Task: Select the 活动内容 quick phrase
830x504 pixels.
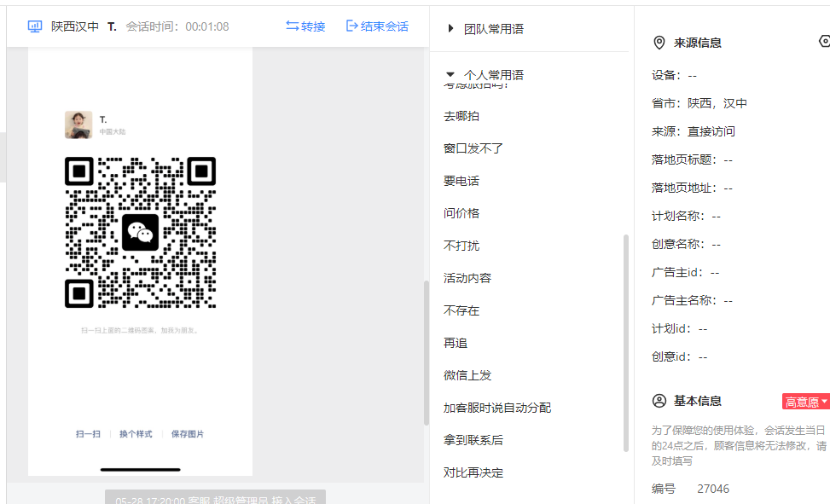Action: click(x=467, y=279)
